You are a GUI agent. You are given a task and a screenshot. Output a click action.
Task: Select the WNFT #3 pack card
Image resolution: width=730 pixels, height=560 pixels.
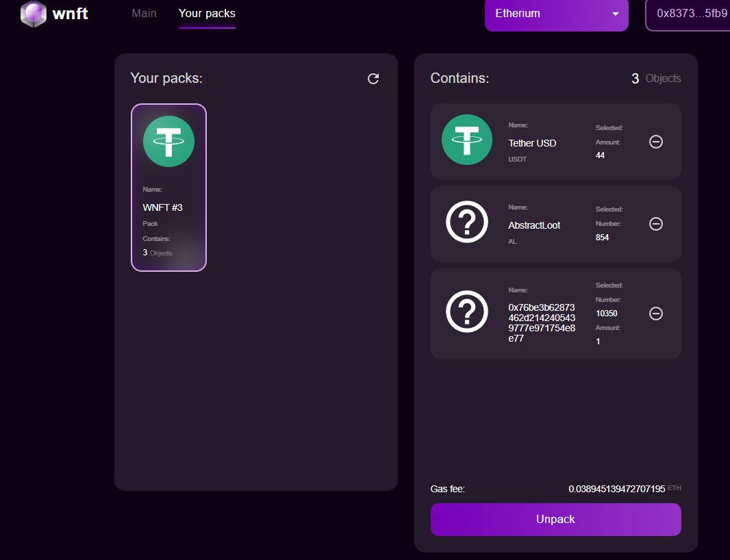pyautogui.click(x=168, y=187)
